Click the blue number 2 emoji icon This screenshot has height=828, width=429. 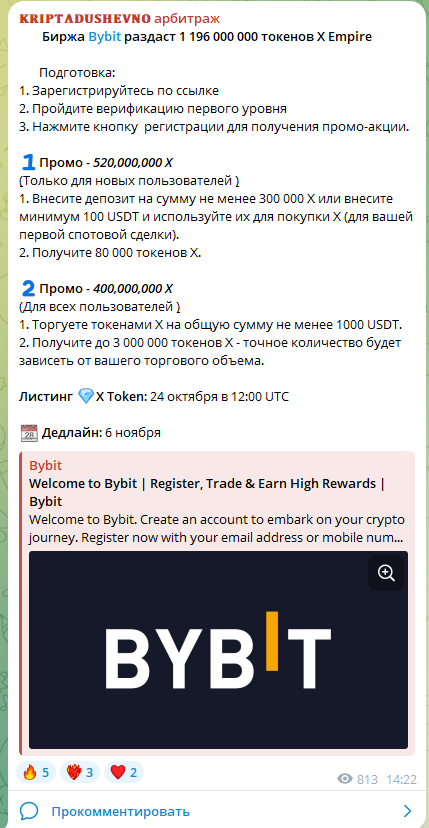point(28,288)
